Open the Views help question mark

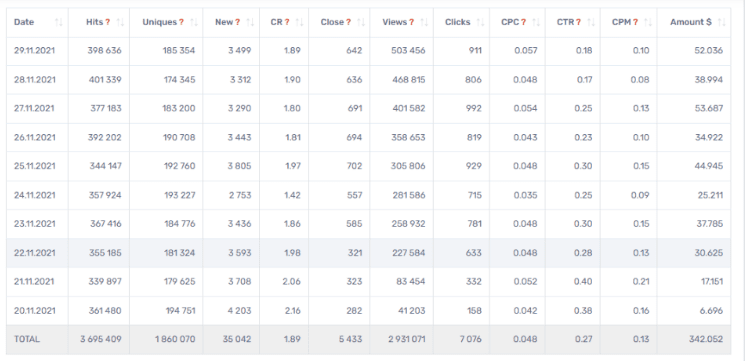point(411,22)
